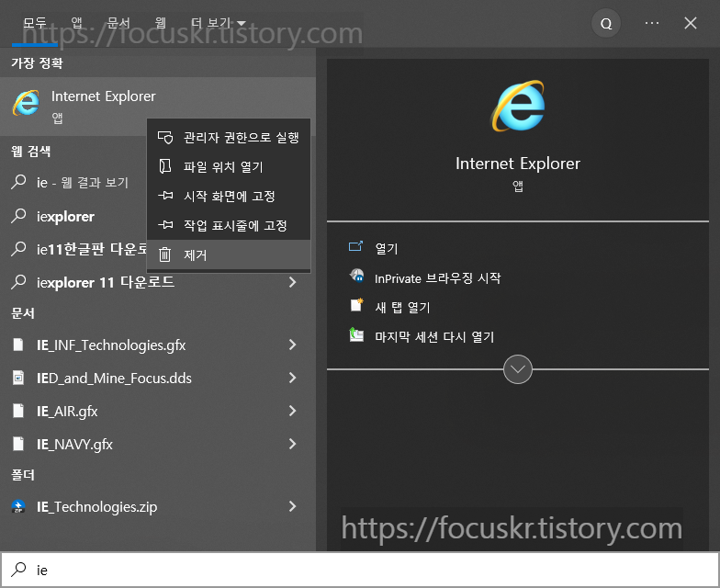Expand arrow for IE_Technologies.zip
The height and width of the screenshot is (588, 720).
292,506
